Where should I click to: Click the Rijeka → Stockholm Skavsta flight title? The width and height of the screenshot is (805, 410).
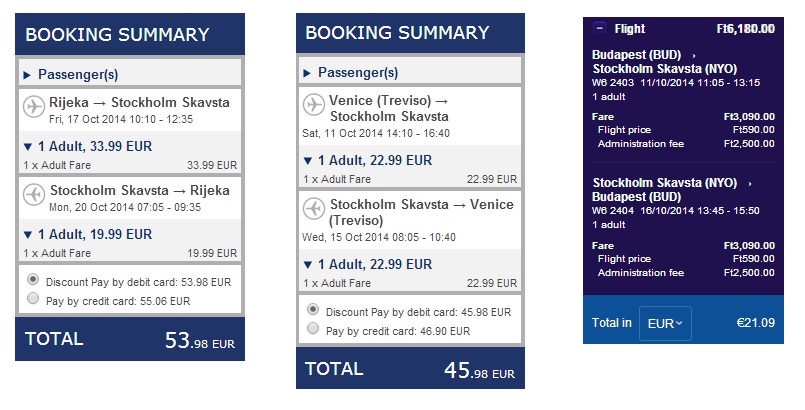pos(139,103)
